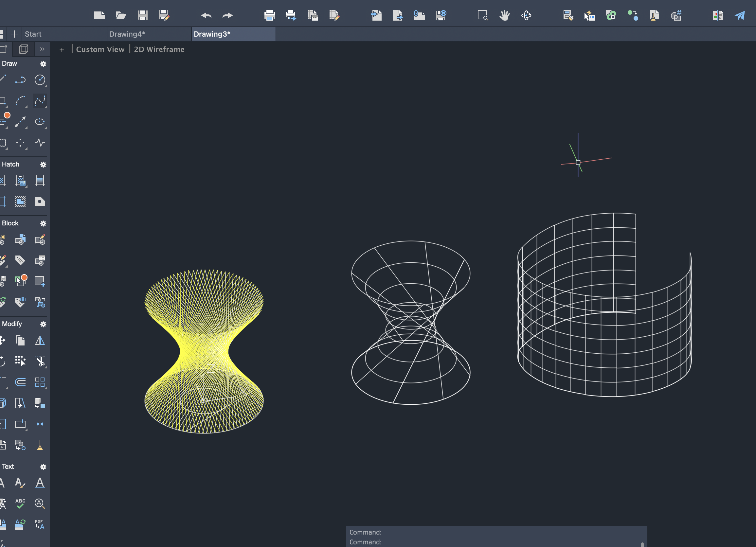Click the Mirror tool in Modify

click(40, 341)
